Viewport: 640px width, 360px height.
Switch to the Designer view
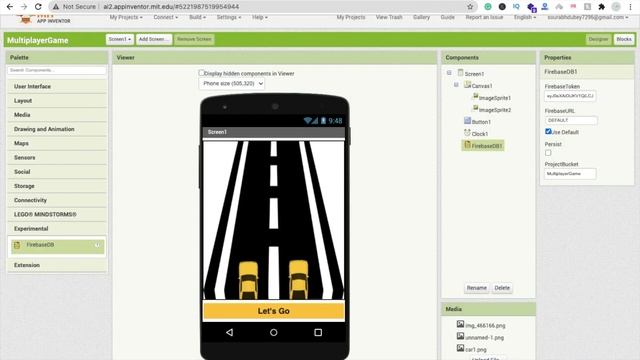tap(598, 39)
